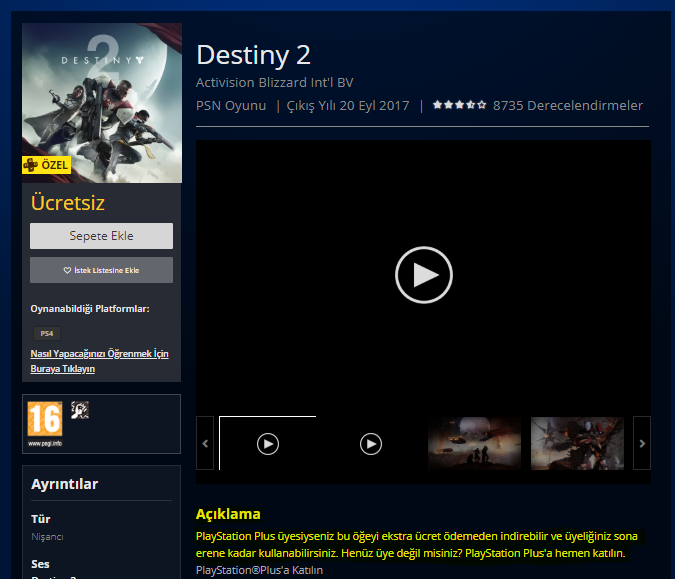Click the Ayrıntılar details heading

click(65, 484)
